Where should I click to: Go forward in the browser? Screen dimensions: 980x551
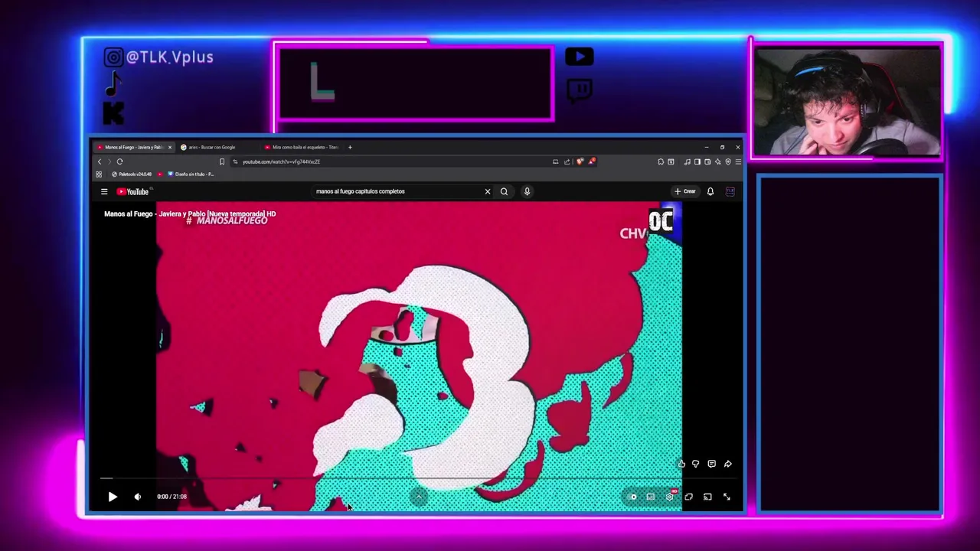pos(109,161)
